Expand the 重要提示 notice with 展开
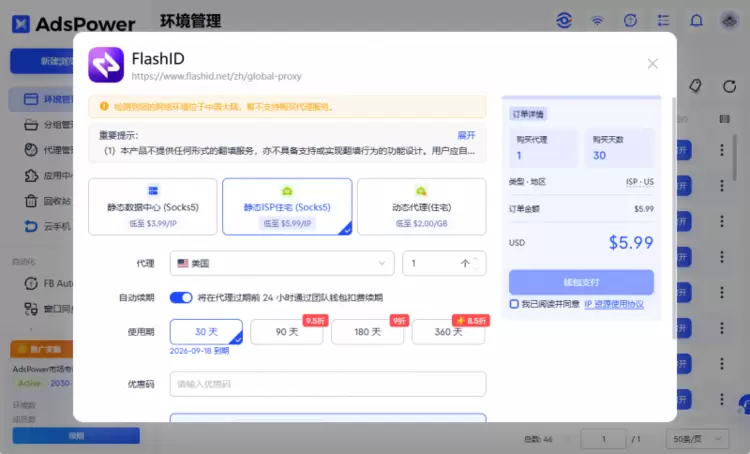The width and height of the screenshot is (750, 454). (466, 135)
